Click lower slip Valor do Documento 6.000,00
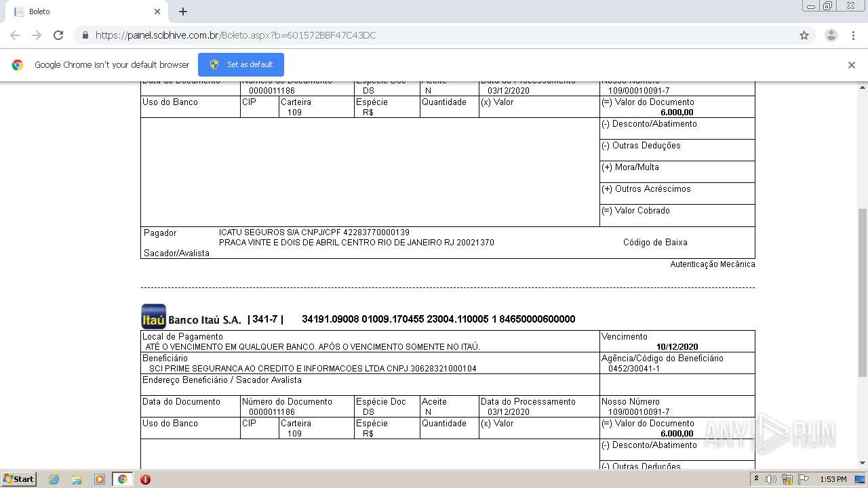 click(x=677, y=434)
